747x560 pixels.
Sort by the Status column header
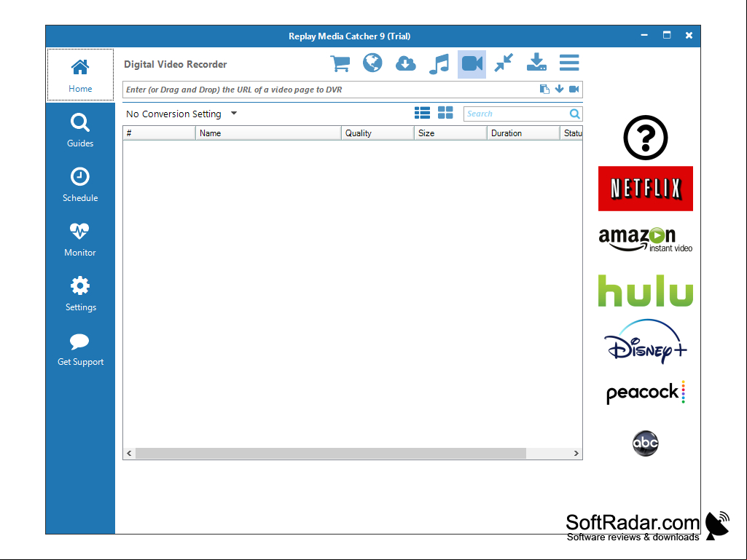[x=571, y=133]
